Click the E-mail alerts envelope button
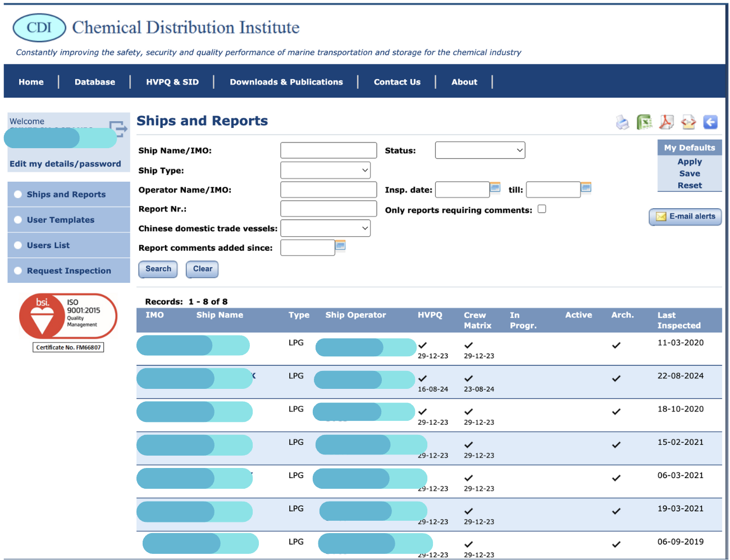 click(x=685, y=217)
